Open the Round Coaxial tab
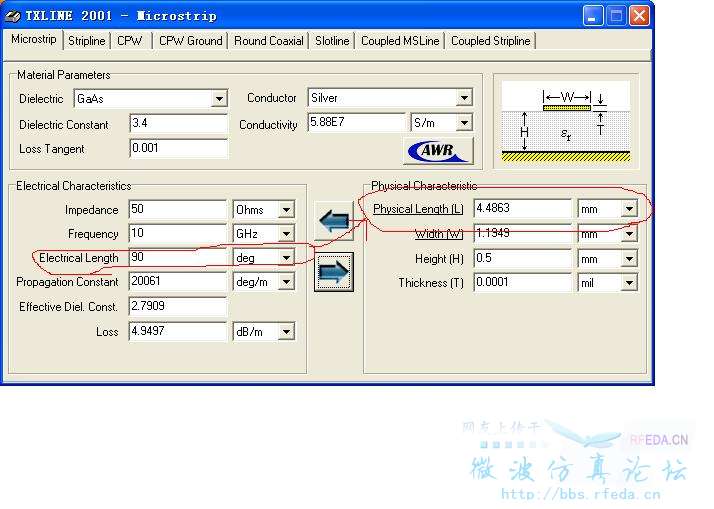This screenshot has width=714, height=509. click(x=269, y=41)
